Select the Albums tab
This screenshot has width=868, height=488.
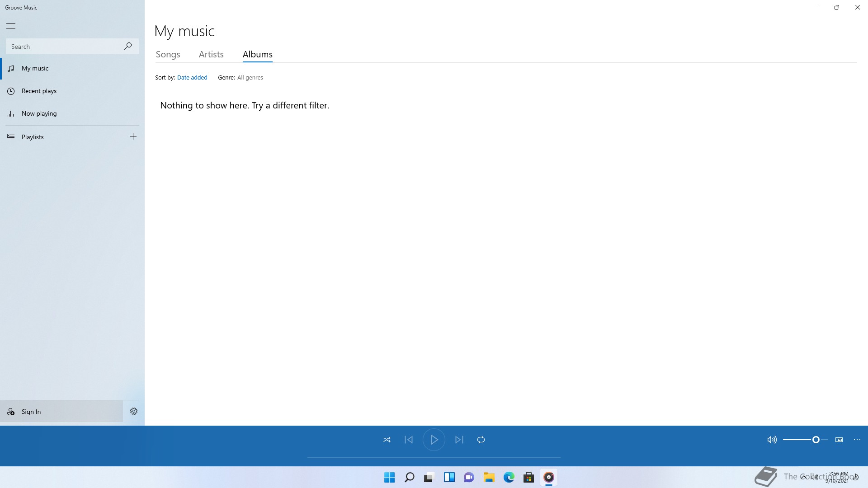(x=257, y=54)
